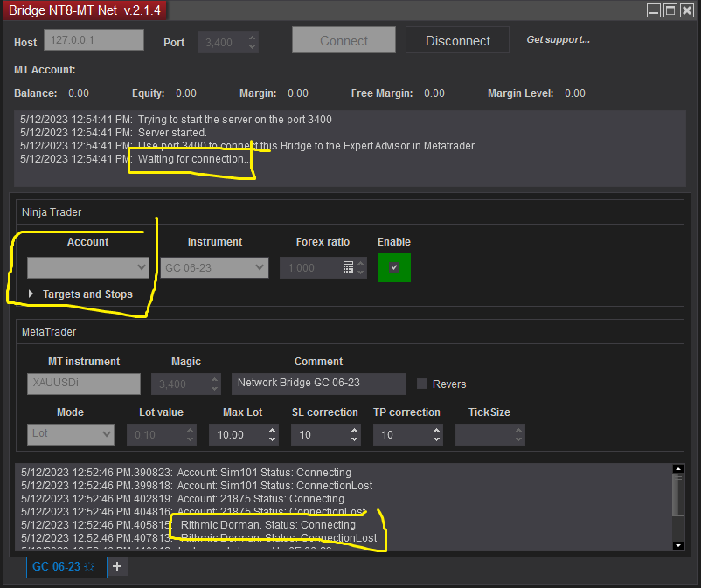Open the Mode Lot dropdown
701x588 pixels.
[71, 433]
